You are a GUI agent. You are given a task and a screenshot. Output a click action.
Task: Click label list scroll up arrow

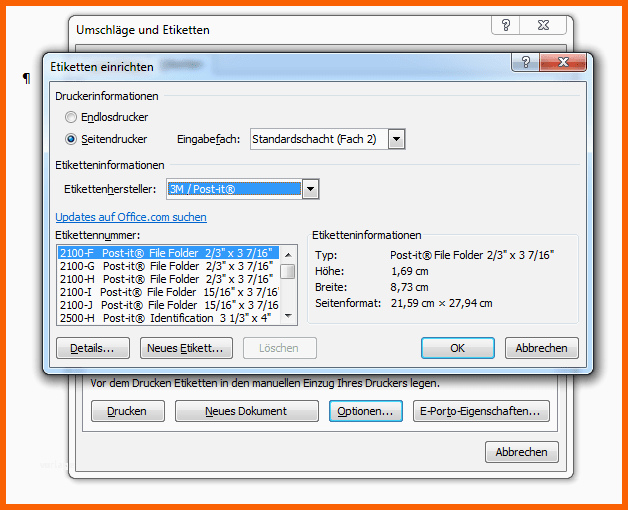pos(288,255)
